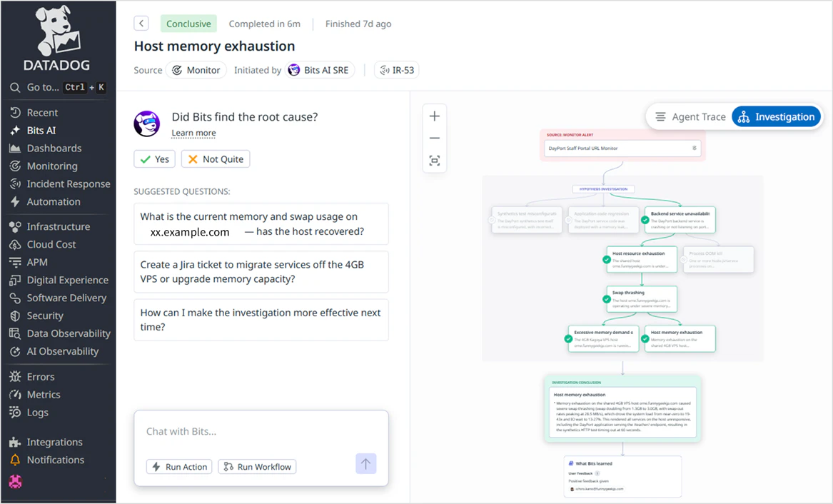Fit the investigation graph to view
Image resolution: width=833 pixels, height=504 pixels.
point(435,161)
